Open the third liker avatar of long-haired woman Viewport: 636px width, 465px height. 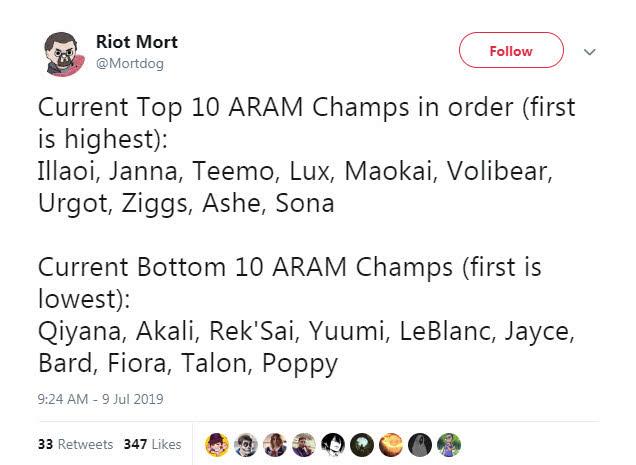[275, 444]
